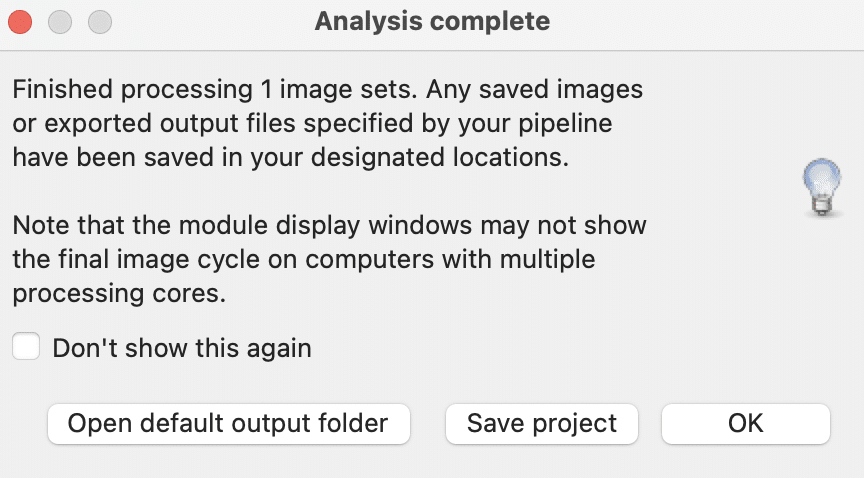Open default output folder

(x=229, y=423)
